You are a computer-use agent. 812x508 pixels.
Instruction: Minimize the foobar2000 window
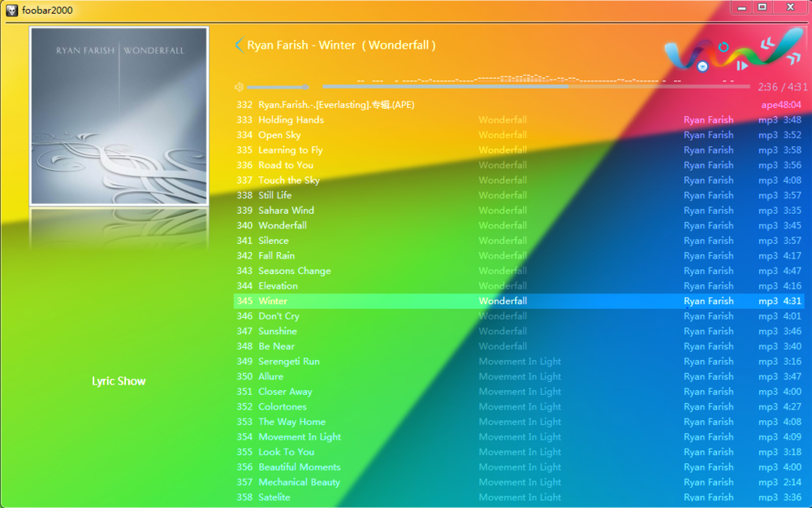coord(741,7)
